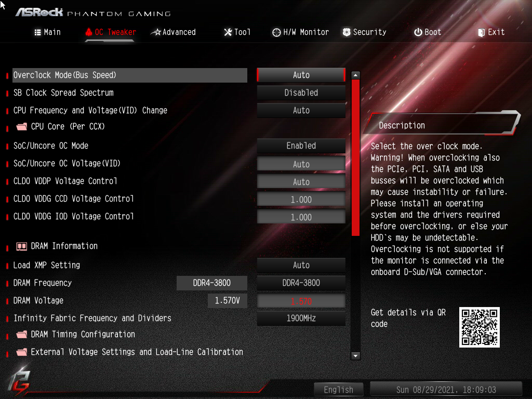The height and width of the screenshot is (399, 532).
Task: Select CPU Frequency and Voltage(VID) Change label
Action: coord(90,110)
